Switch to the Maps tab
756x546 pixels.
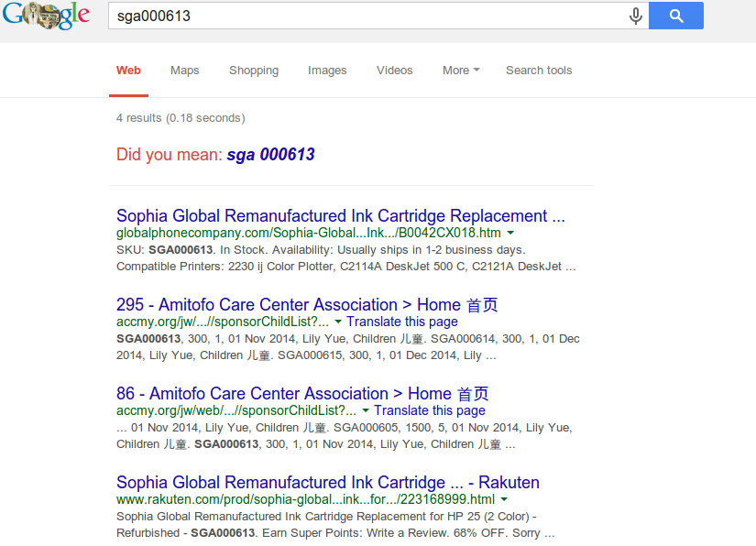pos(185,71)
